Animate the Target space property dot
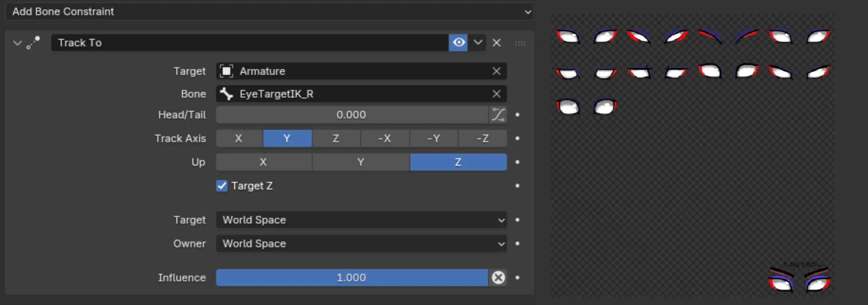Viewport: 868px width, 305px height. 517,220
